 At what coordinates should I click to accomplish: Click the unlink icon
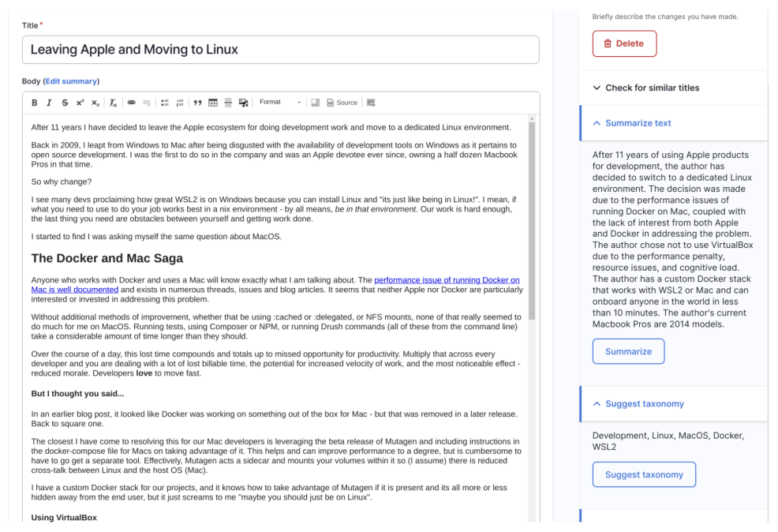[147, 103]
